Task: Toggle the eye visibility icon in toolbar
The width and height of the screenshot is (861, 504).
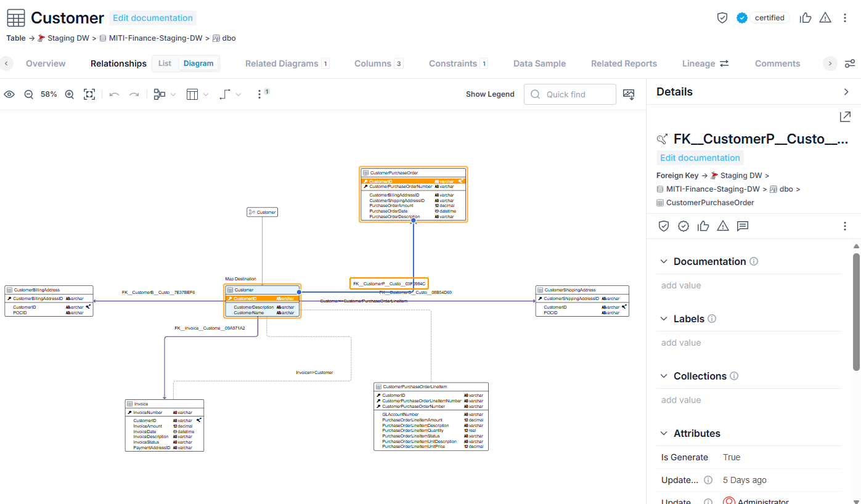Action: (9, 94)
